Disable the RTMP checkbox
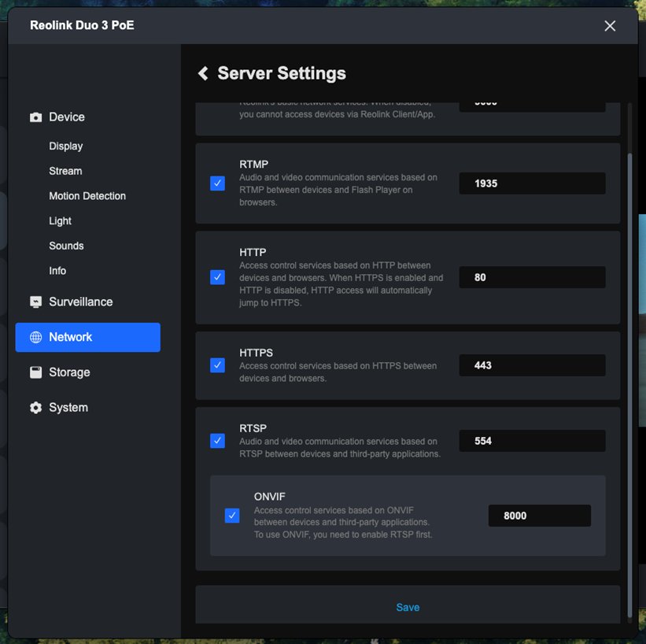Image resolution: width=646 pixels, height=644 pixels. pos(217,183)
